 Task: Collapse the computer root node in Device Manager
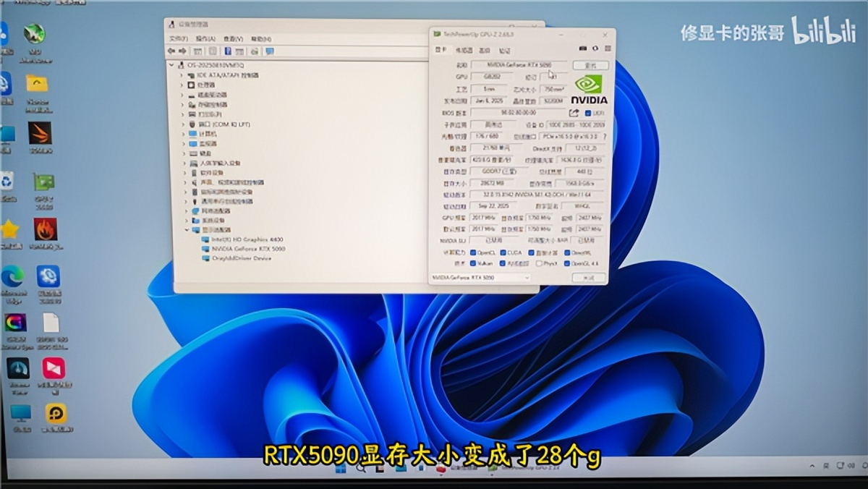click(172, 65)
